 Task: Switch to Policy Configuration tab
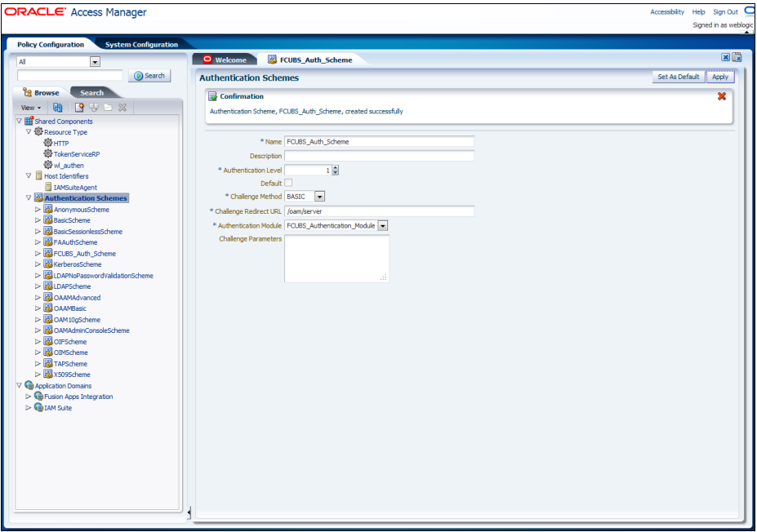(x=51, y=44)
